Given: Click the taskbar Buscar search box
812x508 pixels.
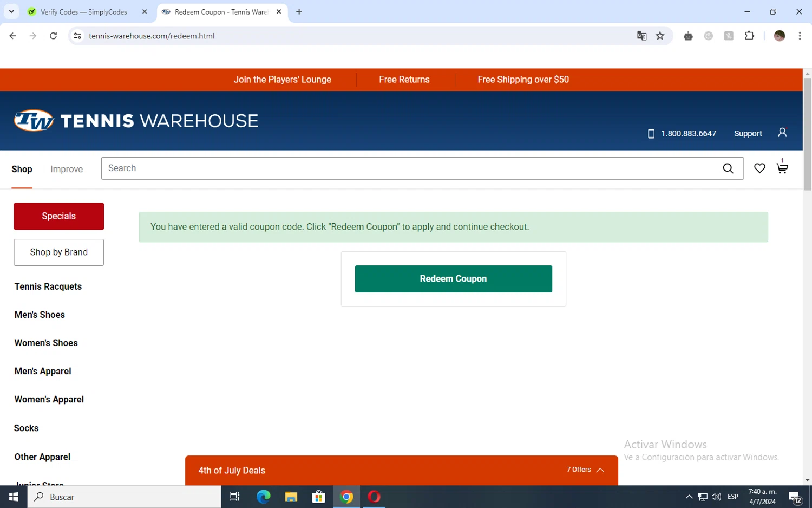Looking at the screenshot, I should (x=125, y=497).
